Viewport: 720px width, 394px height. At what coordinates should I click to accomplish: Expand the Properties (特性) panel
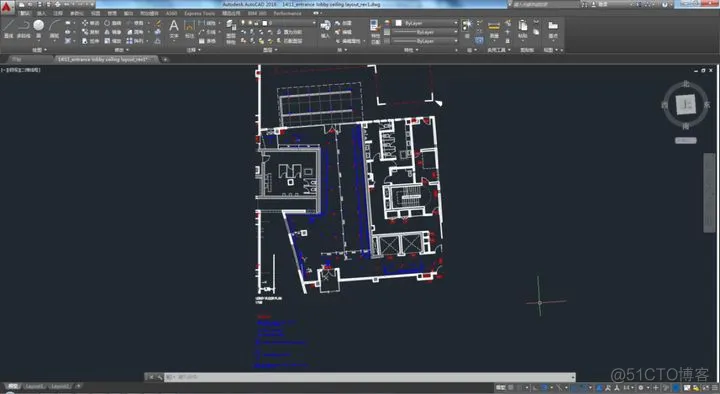tap(411, 50)
